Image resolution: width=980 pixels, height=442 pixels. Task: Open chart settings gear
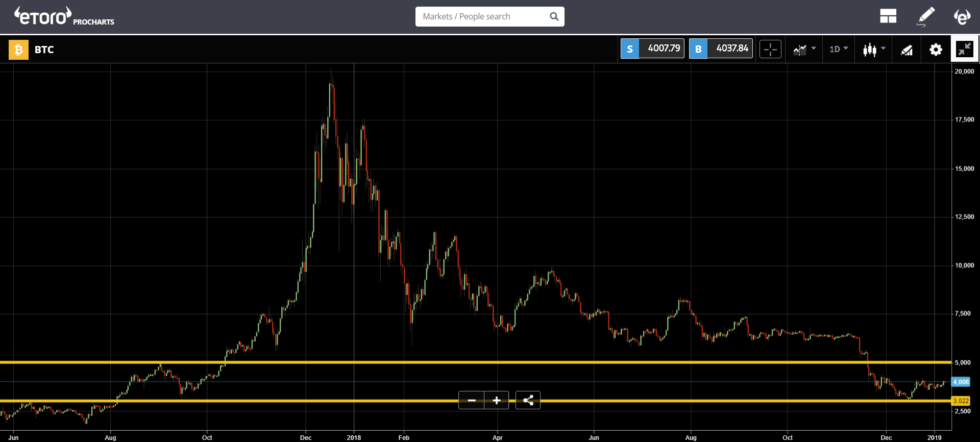[936, 49]
